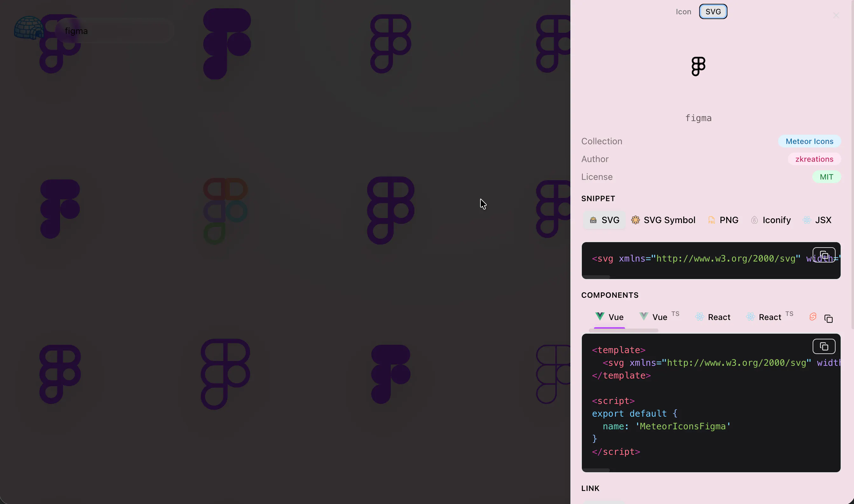The height and width of the screenshot is (504, 854).
Task: Select the Vue TS component tab
Action: pos(659,317)
